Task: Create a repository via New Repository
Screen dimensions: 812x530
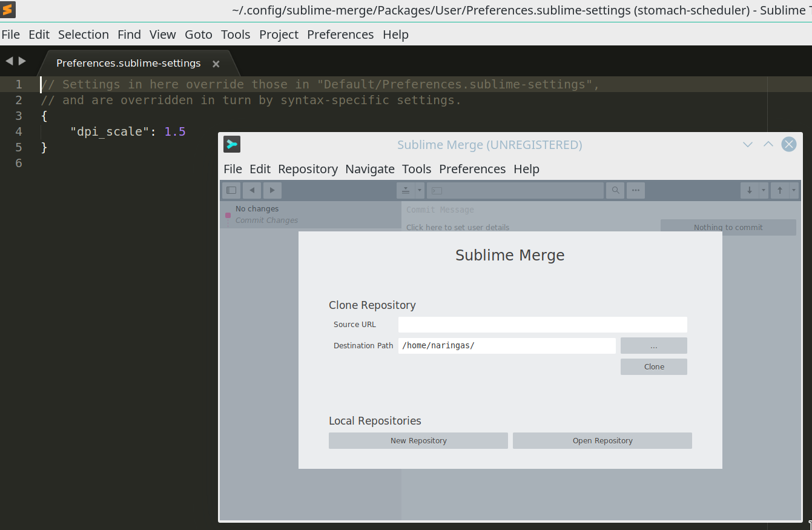Action: [418, 440]
